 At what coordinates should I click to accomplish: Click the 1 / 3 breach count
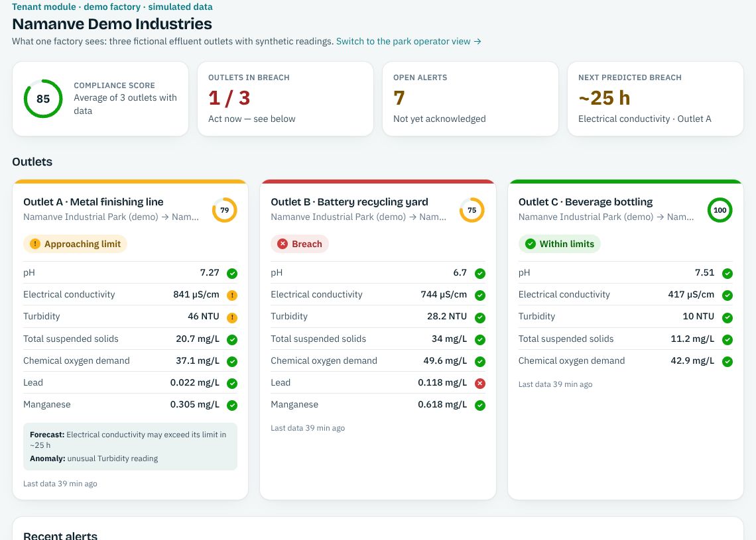click(x=229, y=98)
